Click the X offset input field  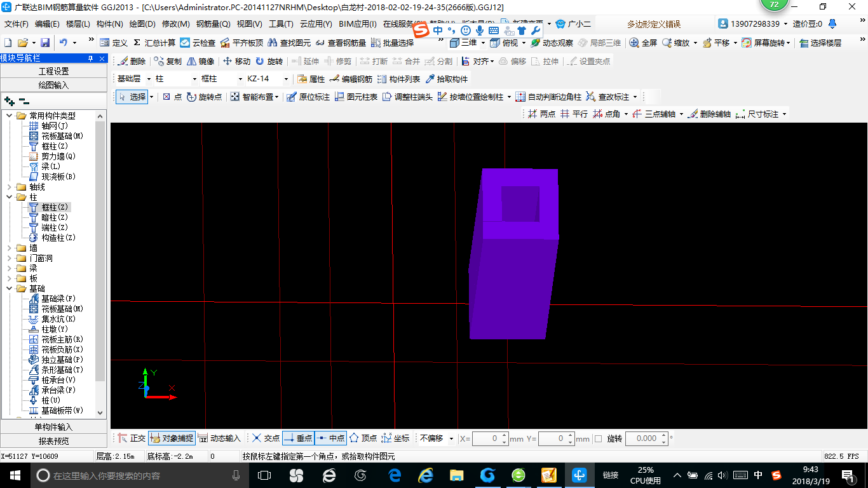click(x=487, y=438)
